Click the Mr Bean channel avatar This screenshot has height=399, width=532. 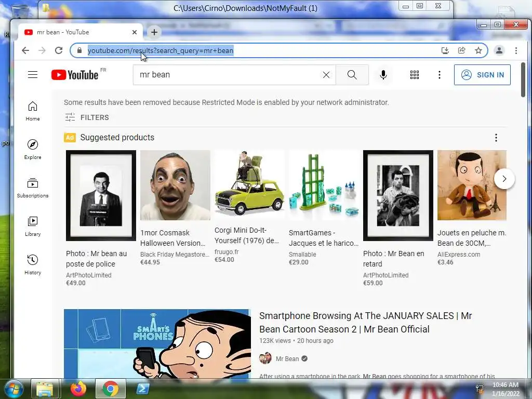click(x=265, y=358)
